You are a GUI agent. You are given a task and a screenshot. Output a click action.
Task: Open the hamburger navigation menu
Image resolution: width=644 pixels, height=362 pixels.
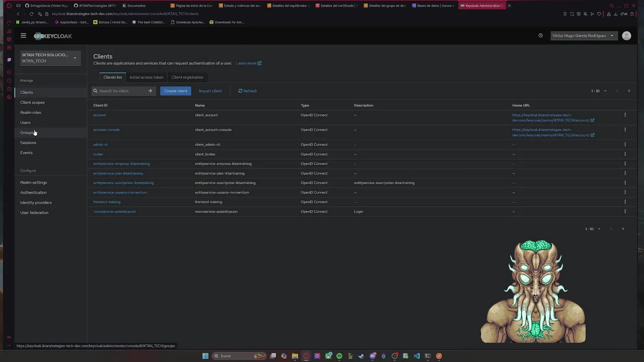(23, 36)
